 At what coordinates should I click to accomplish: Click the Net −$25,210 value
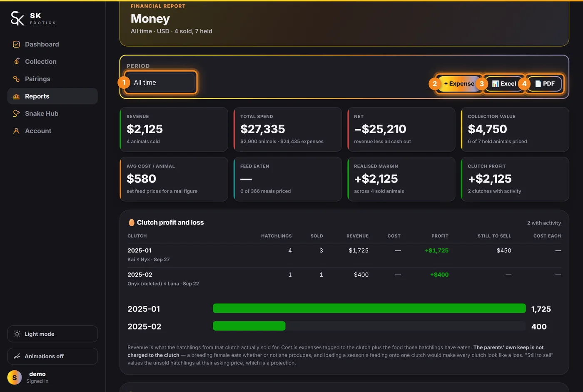[380, 129]
